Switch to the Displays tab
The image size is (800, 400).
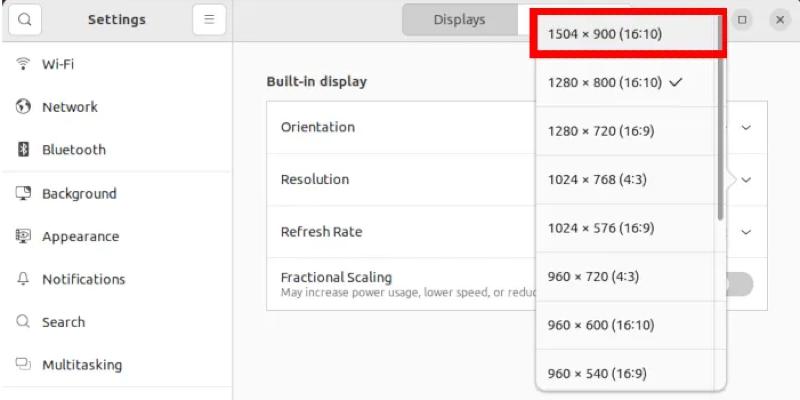pos(459,20)
